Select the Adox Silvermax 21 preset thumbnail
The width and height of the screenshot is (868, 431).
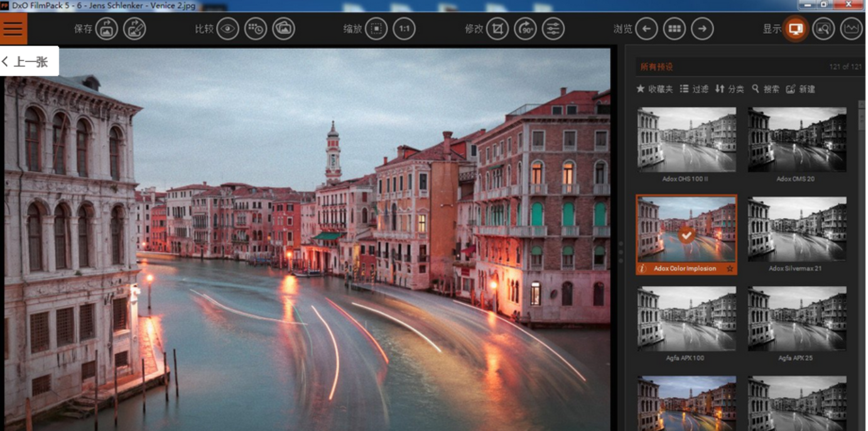pyautogui.click(x=797, y=229)
